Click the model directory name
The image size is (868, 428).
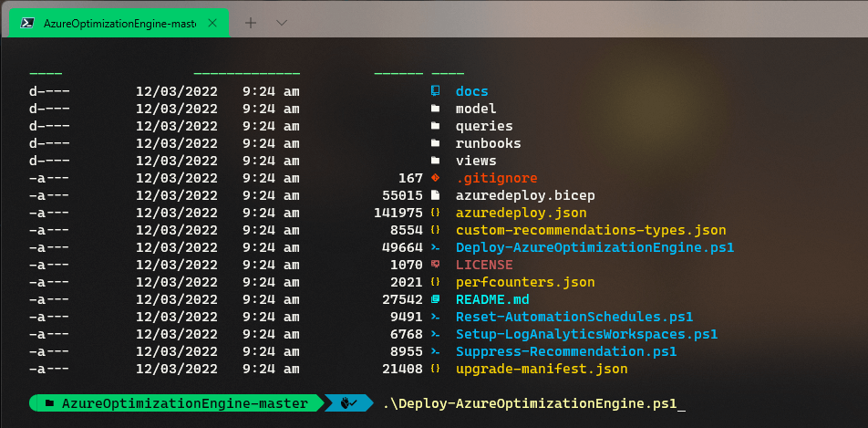(476, 109)
